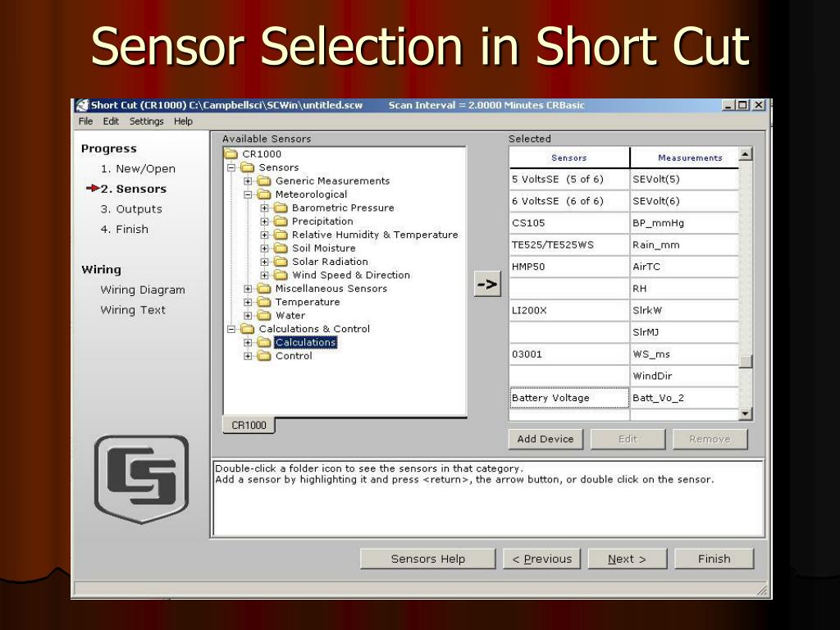Expand the Control node
The width and height of the screenshot is (840, 630).
coord(248,356)
